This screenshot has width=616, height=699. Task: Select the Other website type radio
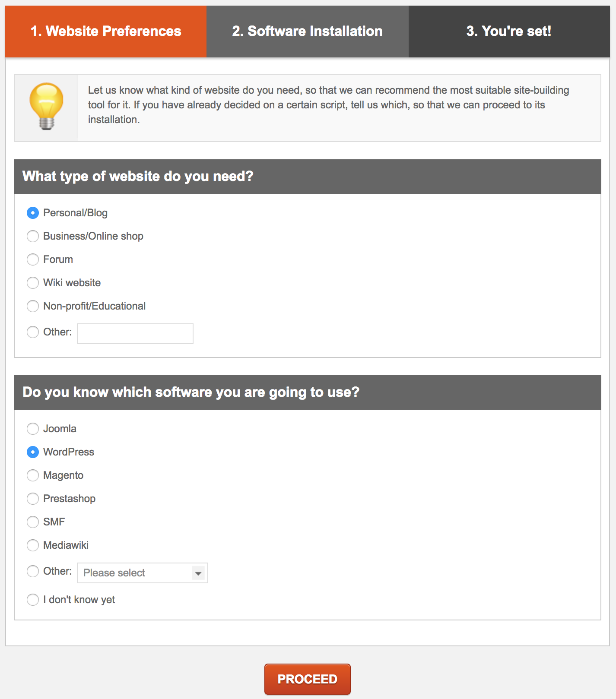tap(33, 332)
